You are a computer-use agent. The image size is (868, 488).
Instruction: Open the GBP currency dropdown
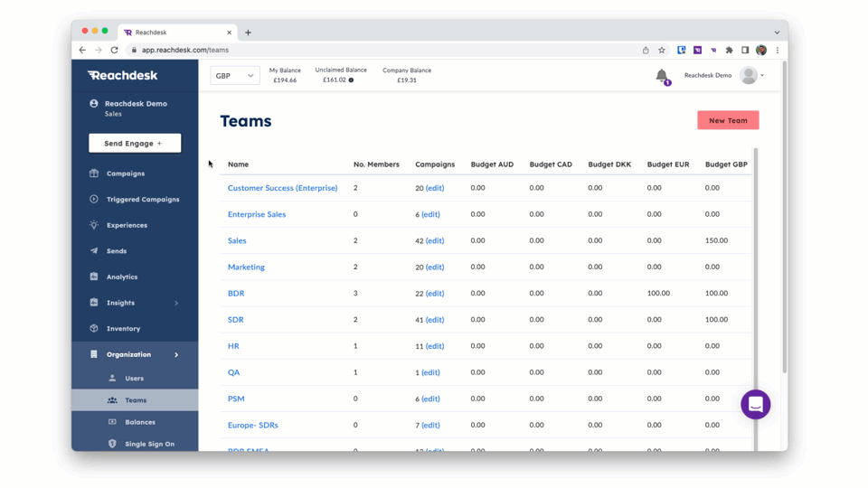pos(235,76)
